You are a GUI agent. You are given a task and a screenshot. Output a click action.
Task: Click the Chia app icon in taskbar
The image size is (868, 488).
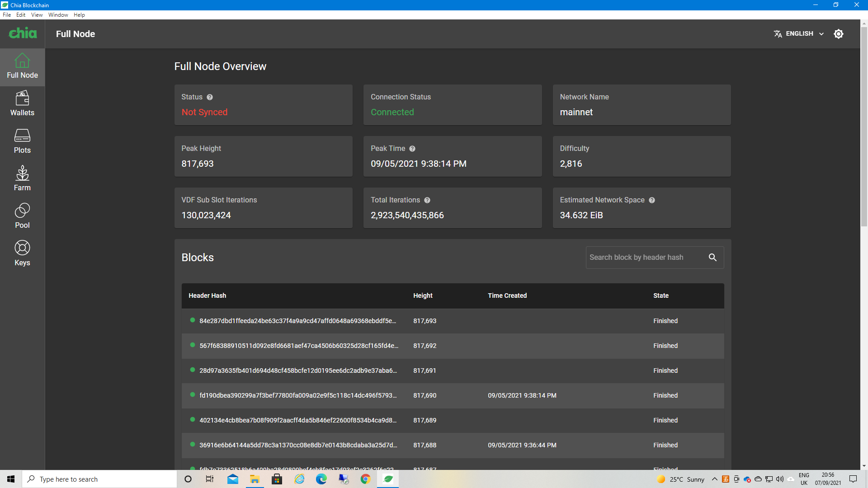(x=388, y=479)
